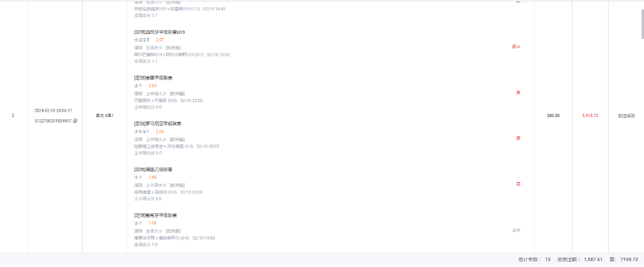644x267 pixels.
Task: Click the 1.98 odds value
Action: (152, 223)
